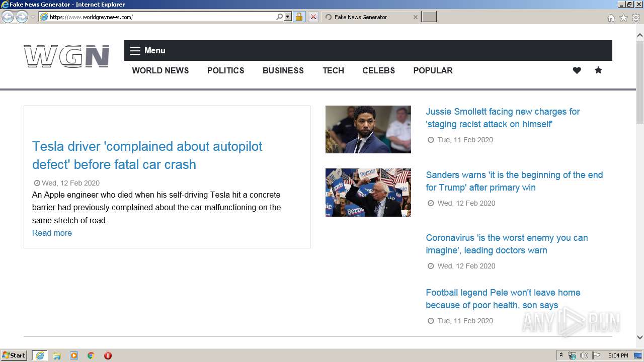The width and height of the screenshot is (644, 362).
Task: Open the Bernie Sanders rally thumbnail
Action: pyautogui.click(x=368, y=193)
